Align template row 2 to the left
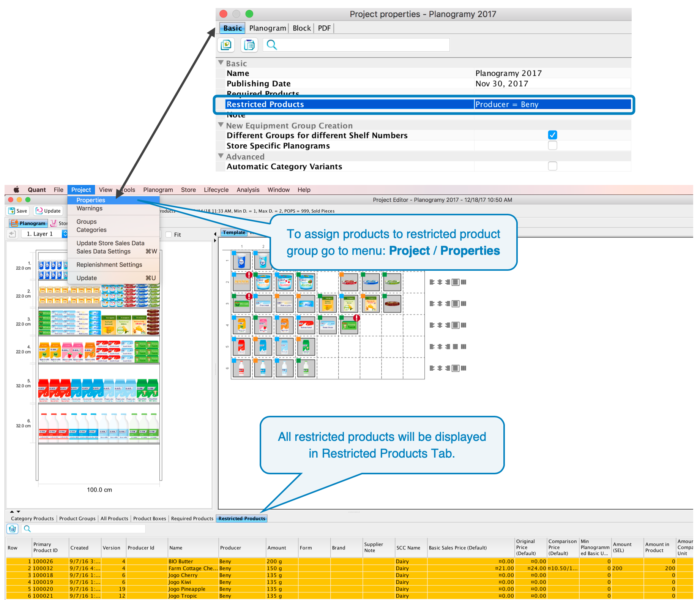The image size is (700, 600). pos(432,282)
